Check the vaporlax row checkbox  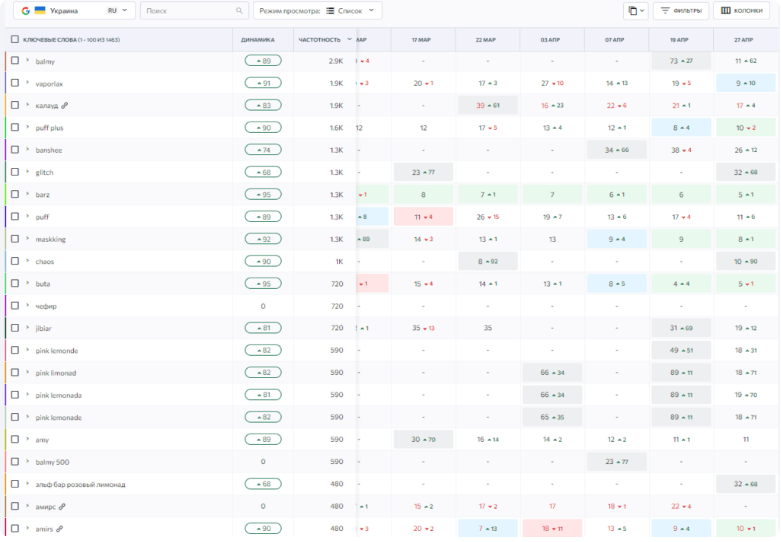tap(15, 83)
